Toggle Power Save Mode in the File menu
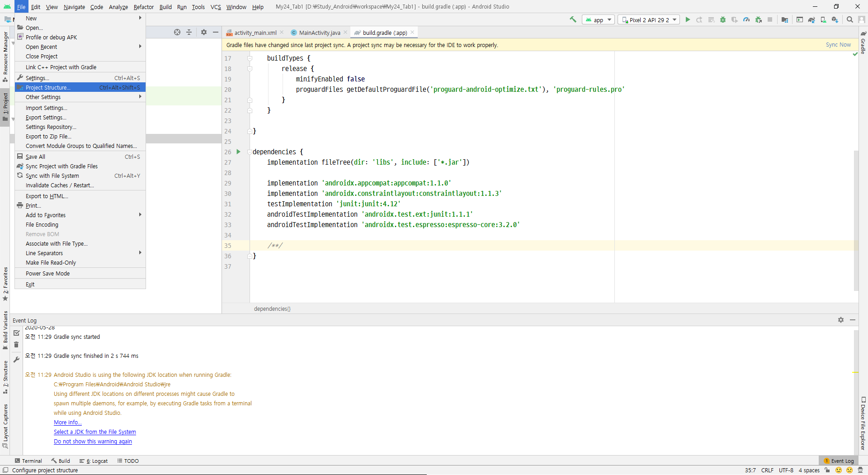The width and height of the screenshot is (868, 475). click(80, 274)
